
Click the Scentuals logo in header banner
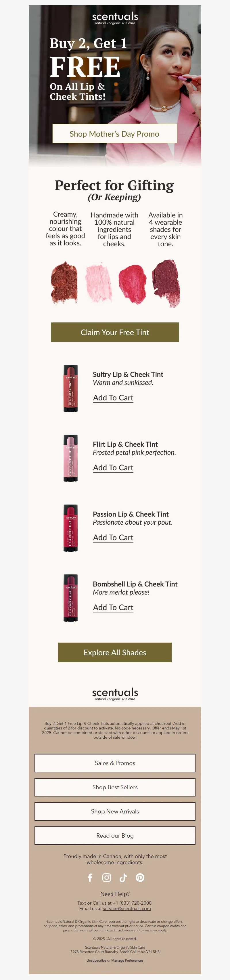pos(115,18)
